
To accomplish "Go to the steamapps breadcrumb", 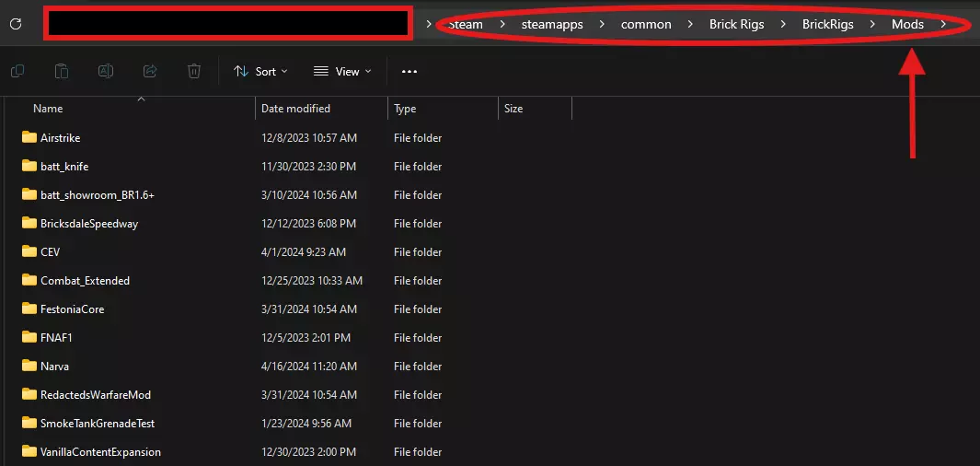I will click(x=552, y=24).
